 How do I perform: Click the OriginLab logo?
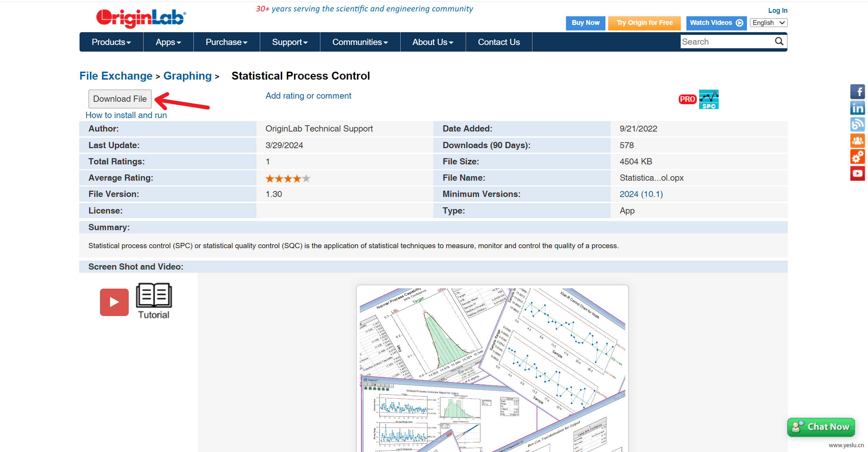coord(141,18)
